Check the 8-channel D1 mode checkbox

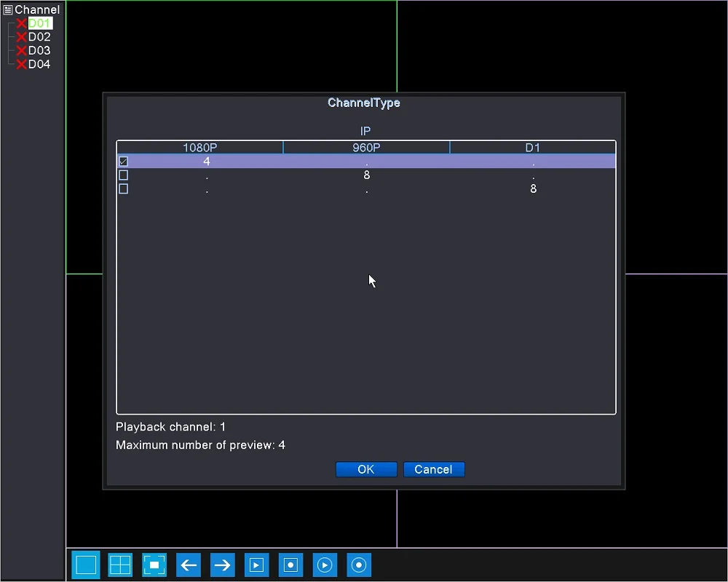click(x=124, y=189)
